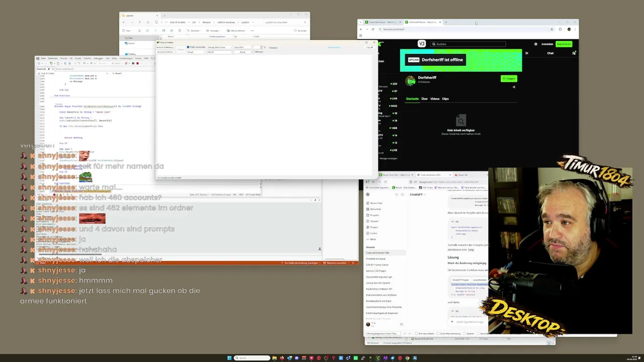Open Chrome from the Windows taskbar
The width and height of the screenshot is (644, 362).
(x=408, y=358)
